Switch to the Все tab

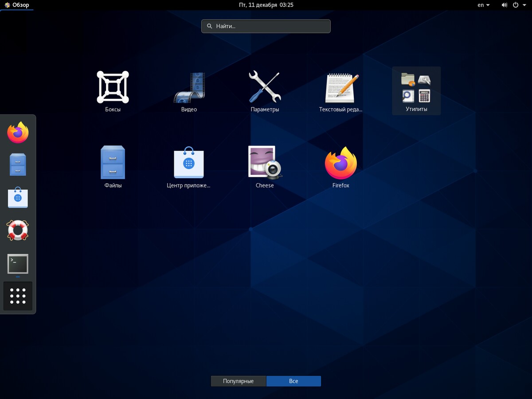(x=293, y=381)
